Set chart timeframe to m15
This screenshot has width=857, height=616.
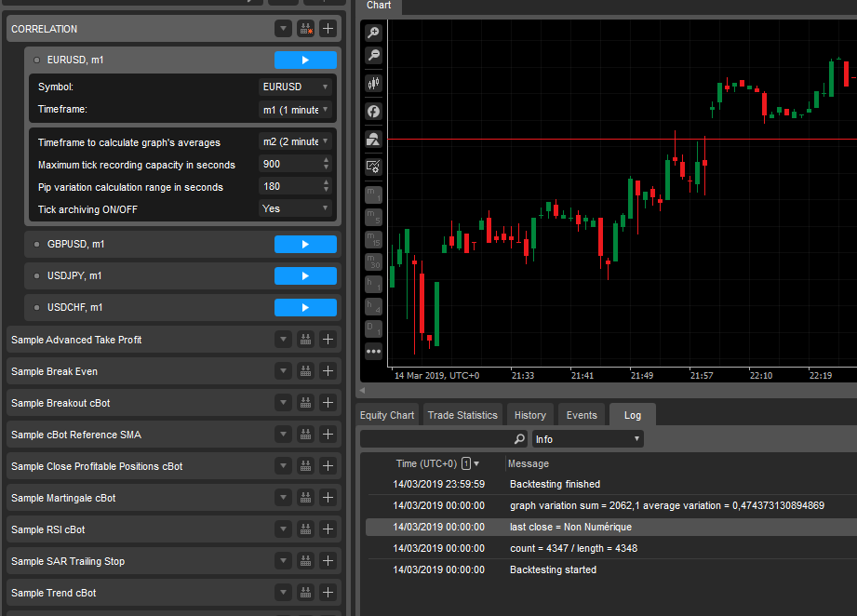coord(373,239)
